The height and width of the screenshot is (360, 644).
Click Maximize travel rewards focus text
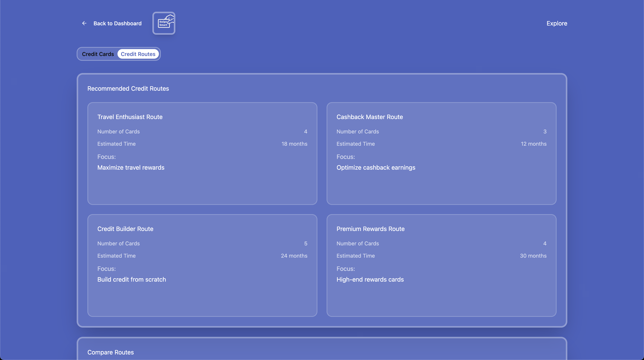click(x=131, y=168)
